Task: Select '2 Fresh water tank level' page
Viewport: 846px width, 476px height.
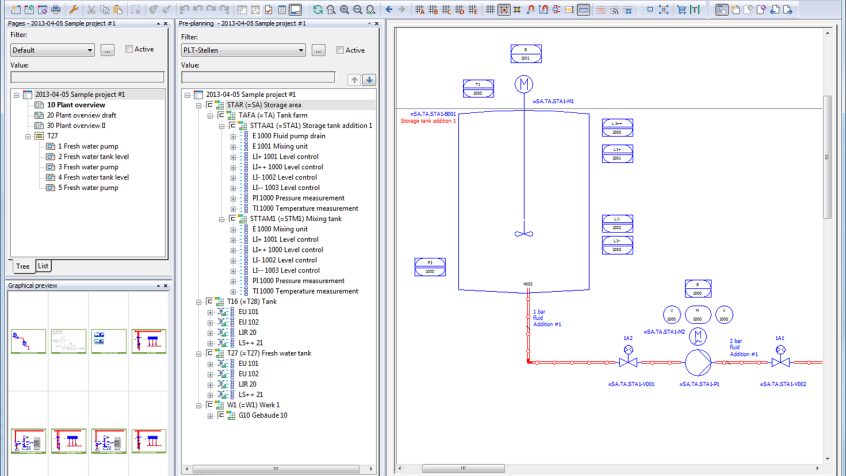Action: tap(93, 157)
